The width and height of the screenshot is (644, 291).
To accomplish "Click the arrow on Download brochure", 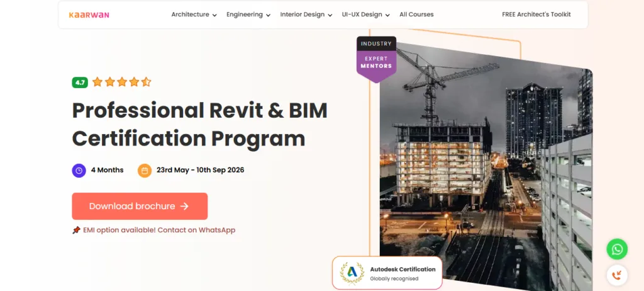I will click(x=184, y=206).
